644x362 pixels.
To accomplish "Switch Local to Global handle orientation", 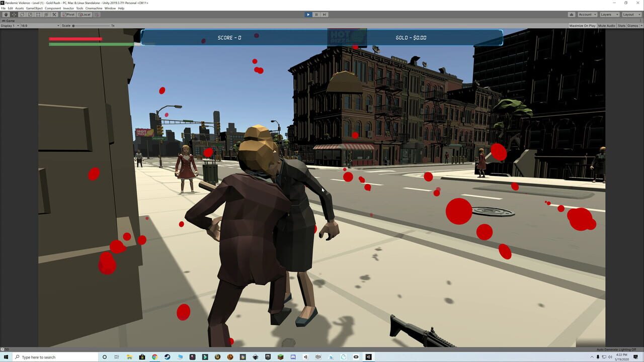I will coord(84,14).
